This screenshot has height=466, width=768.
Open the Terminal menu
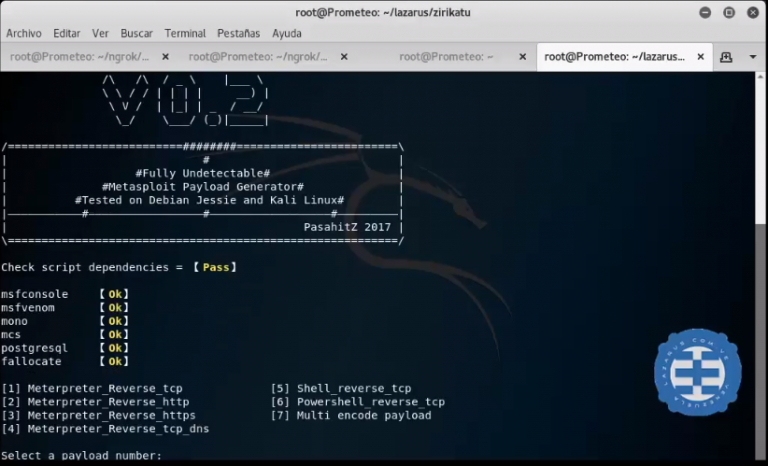pyautogui.click(x=185, y=33)
